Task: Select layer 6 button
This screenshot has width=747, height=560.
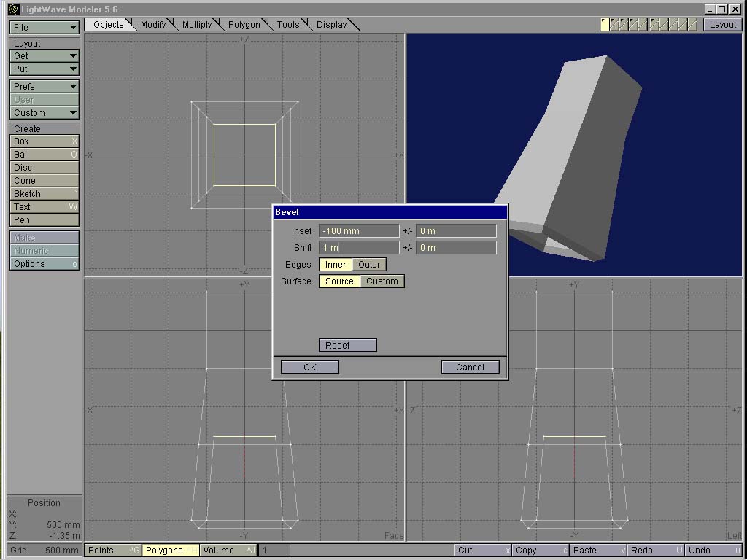Action: 654,24
